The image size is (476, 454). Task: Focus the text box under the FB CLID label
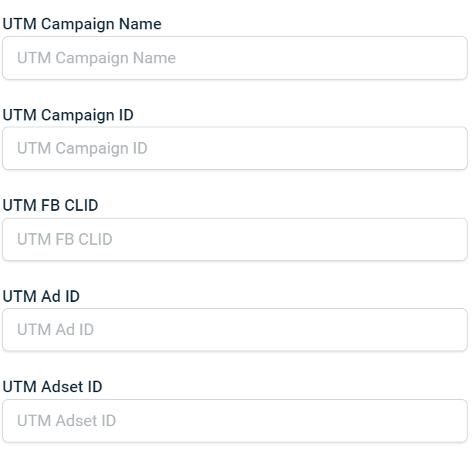point(235,239)
